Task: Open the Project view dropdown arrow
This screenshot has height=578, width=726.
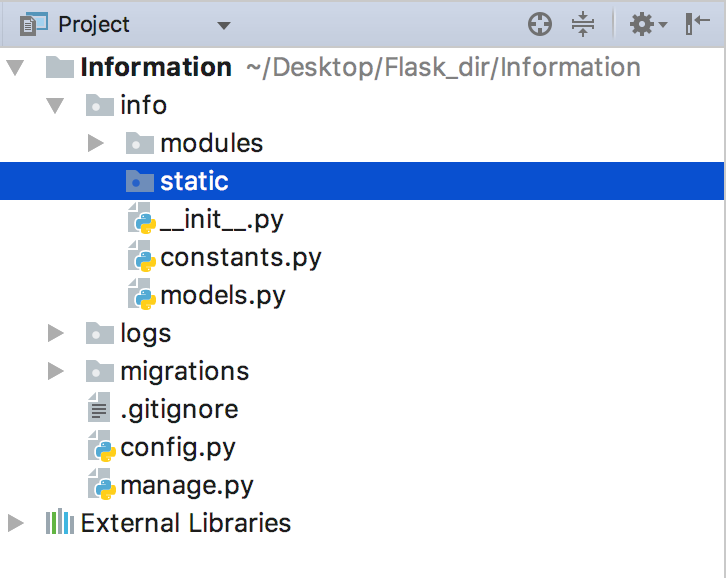Action: 224,25
